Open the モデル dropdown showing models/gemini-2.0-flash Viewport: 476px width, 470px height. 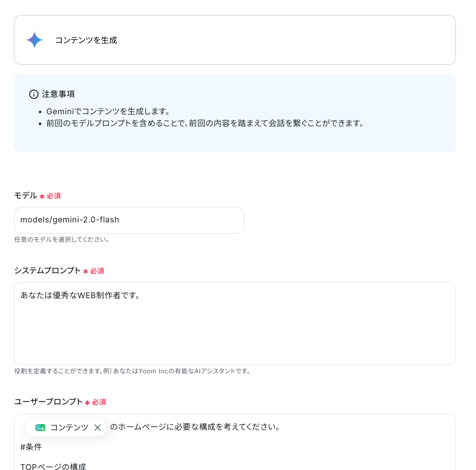(x=129, y=220)
